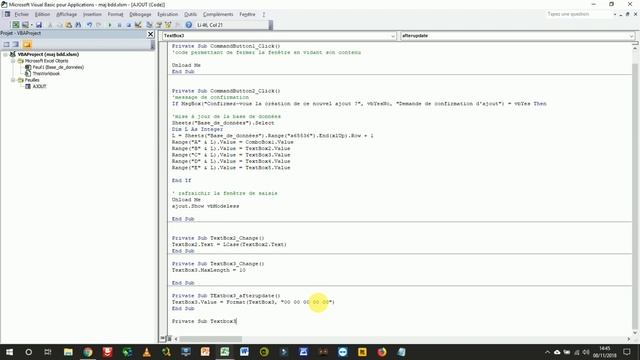640x360 pixels.
Task: Stop execution with the Reset icon
Action: pyautogui.click(x=129, y=25)
